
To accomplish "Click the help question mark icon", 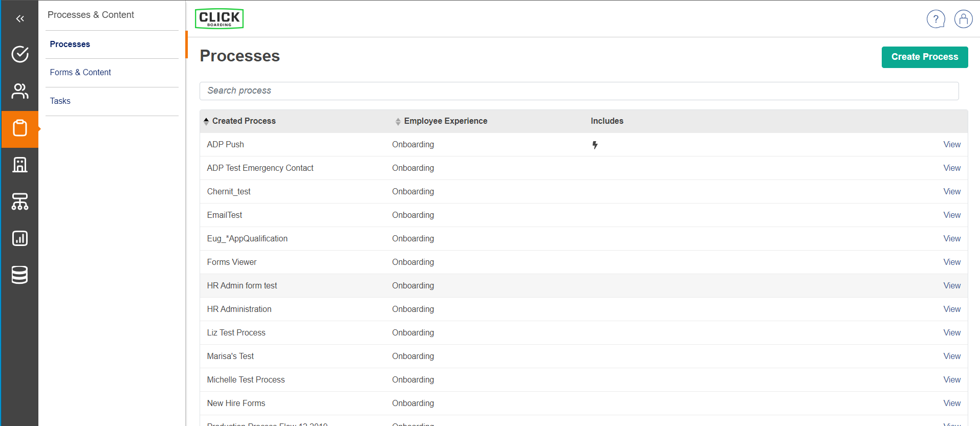I will click(x=935, y=19).
